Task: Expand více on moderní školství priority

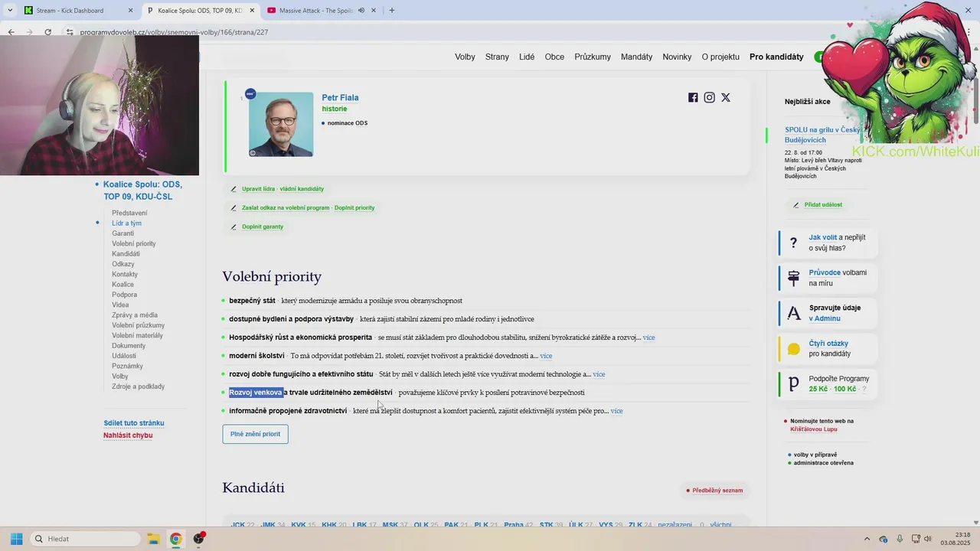Action: pyautogui.click(x=546, y=356)
